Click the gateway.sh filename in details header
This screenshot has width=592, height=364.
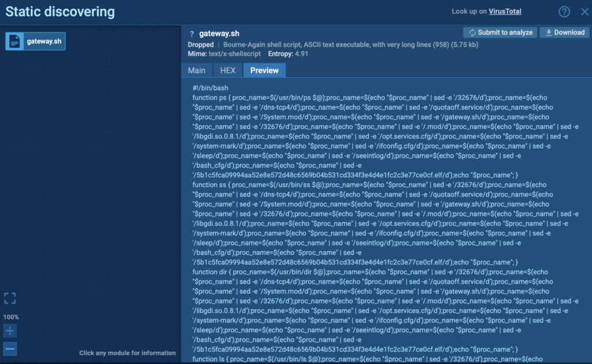(x=218, y=34)
